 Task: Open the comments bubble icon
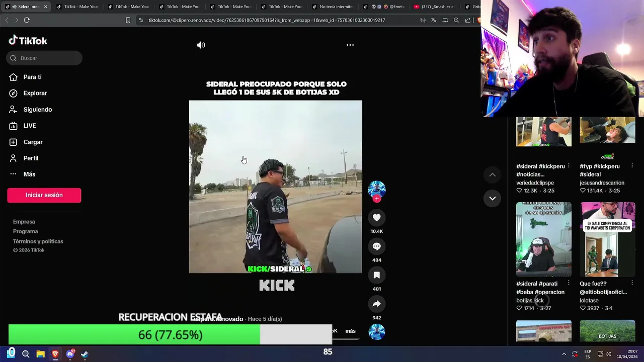pos(376,246)
